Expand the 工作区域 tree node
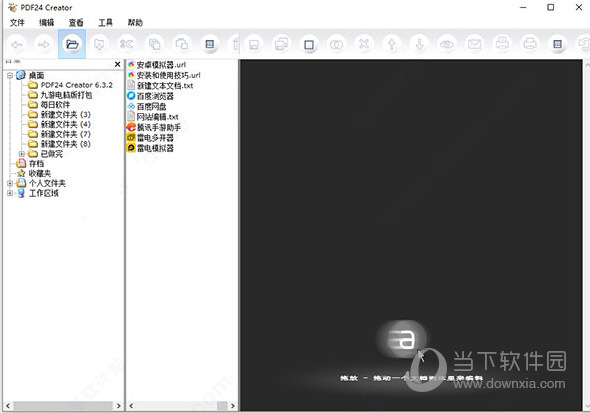This screenshot has height=413, width=590. (10, 193)
